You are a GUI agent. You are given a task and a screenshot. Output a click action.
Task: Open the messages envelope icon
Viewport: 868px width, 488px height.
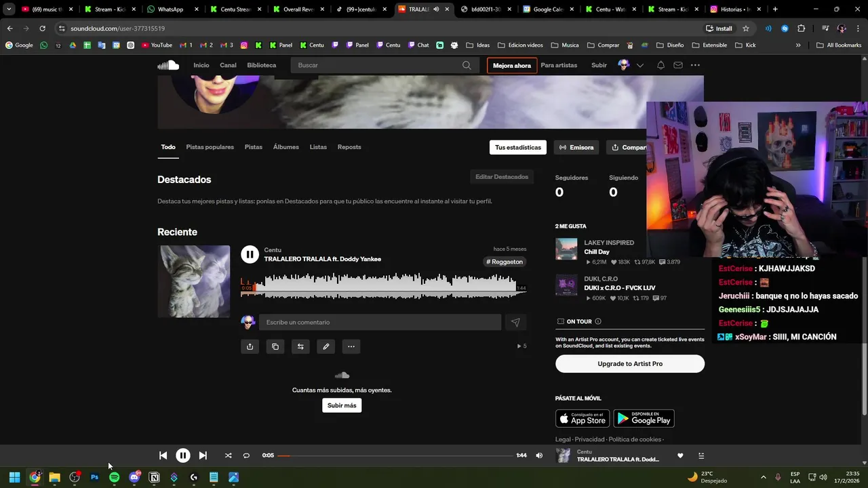click(678, 65)
